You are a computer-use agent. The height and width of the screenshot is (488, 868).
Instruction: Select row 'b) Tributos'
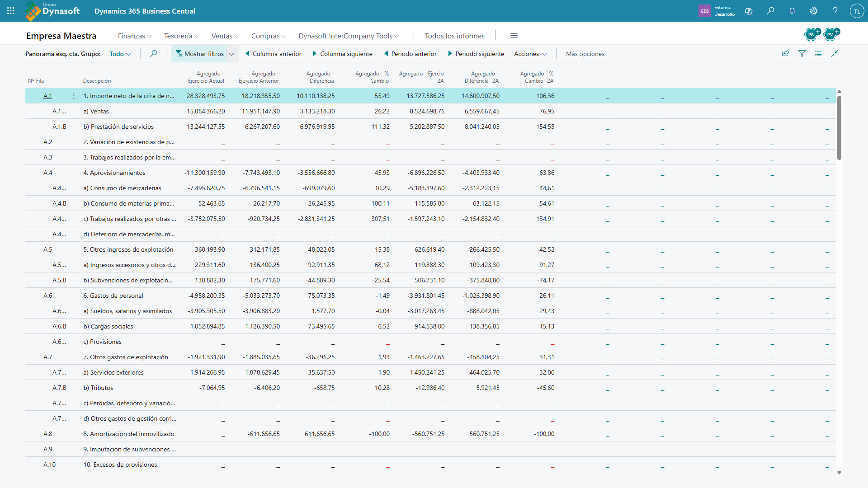430,388
